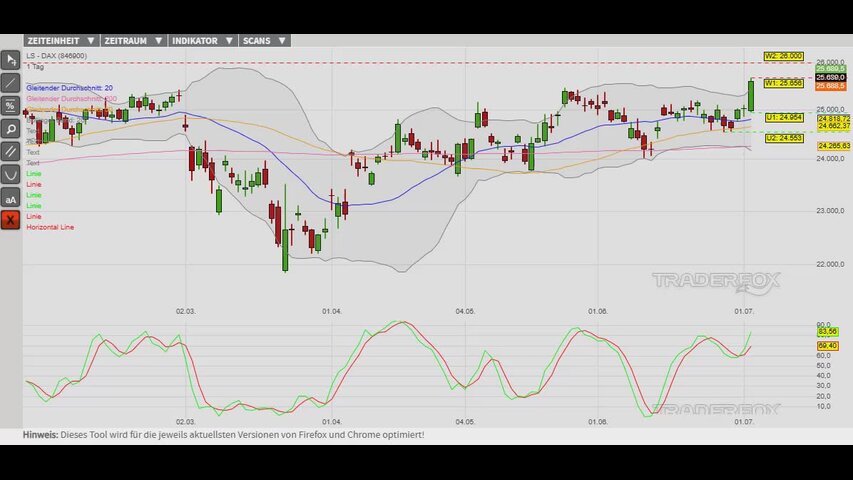This screenshot has width=853, height=480.
Task: Select the cursor pointer tool
Action: (x=10, y=60)
